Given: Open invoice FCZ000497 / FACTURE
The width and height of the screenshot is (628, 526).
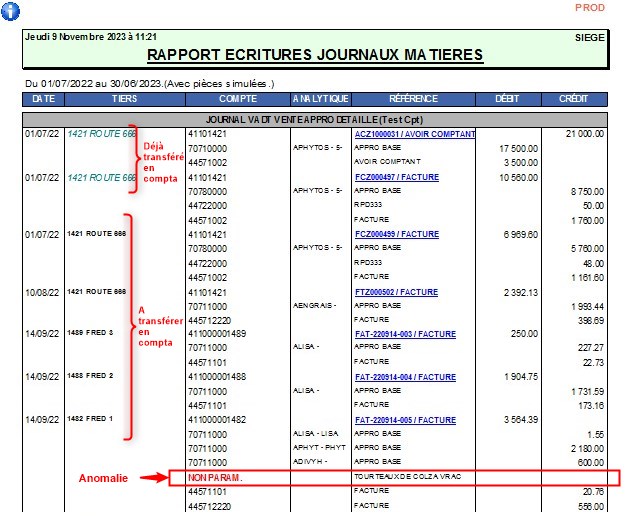Looking at the screenshot, I should coord(396,176).
